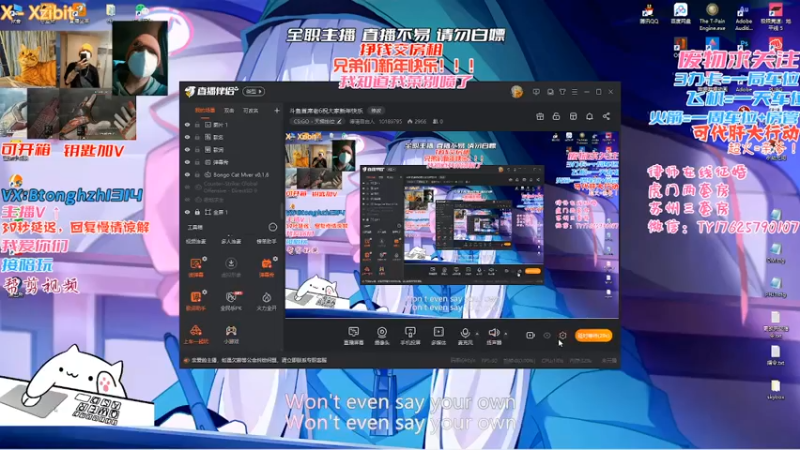Image resolution: width=800 pixels, height=450 pixels.
Task: Click the shirt skin icon in title bar
Action: (x=562, y=92)
